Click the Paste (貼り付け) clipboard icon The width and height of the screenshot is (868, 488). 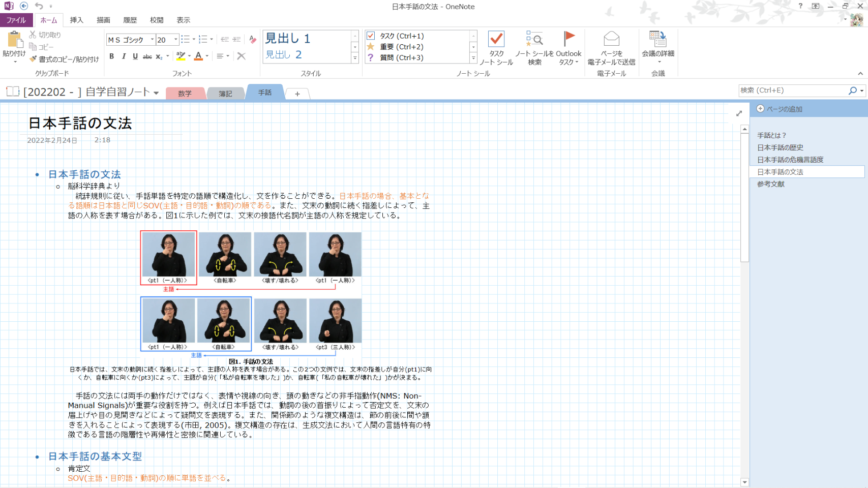[x=14, y=41]
